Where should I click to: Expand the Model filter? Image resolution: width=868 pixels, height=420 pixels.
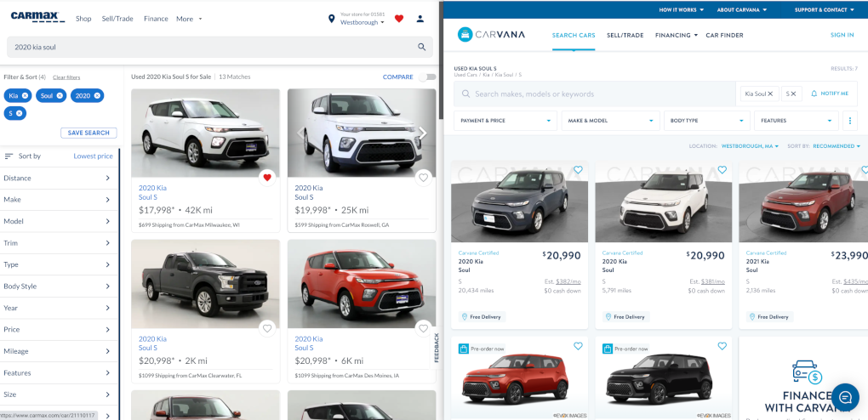[x=59, y=221]
